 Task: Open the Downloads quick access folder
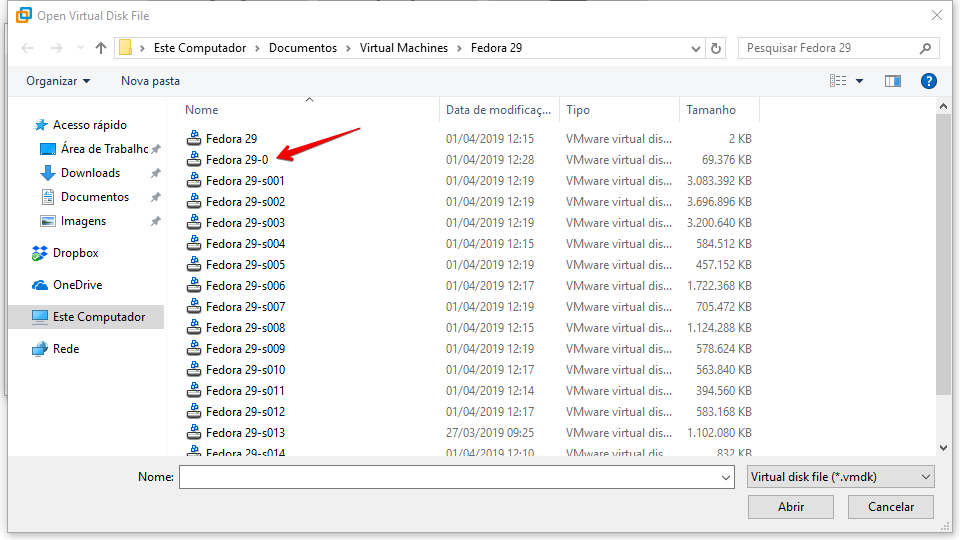(x=89, y=173)
